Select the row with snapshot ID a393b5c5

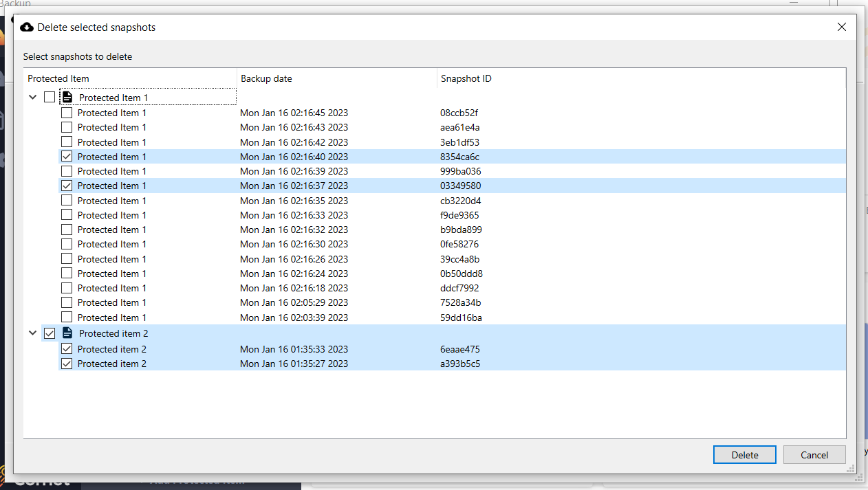coord(459,364)
